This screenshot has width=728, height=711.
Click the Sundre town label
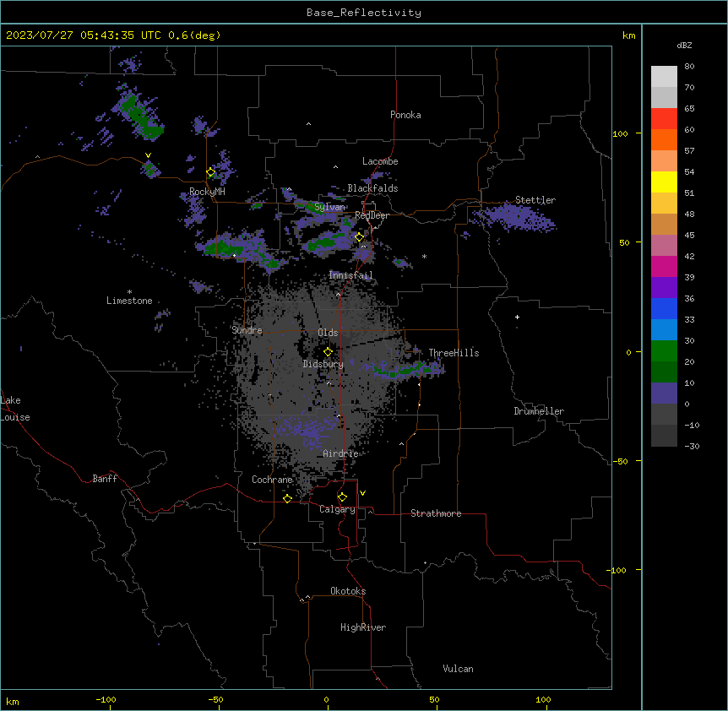coord(247,330)
